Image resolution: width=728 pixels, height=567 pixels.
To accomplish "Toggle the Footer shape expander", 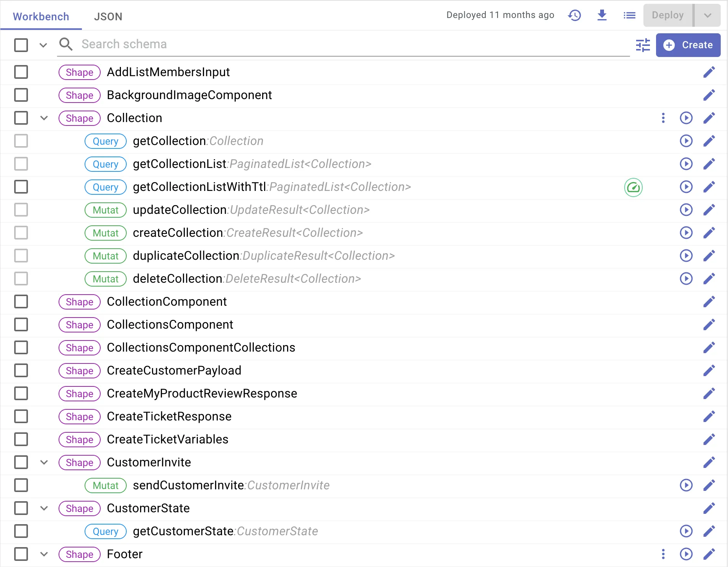I will coord(44,554).
